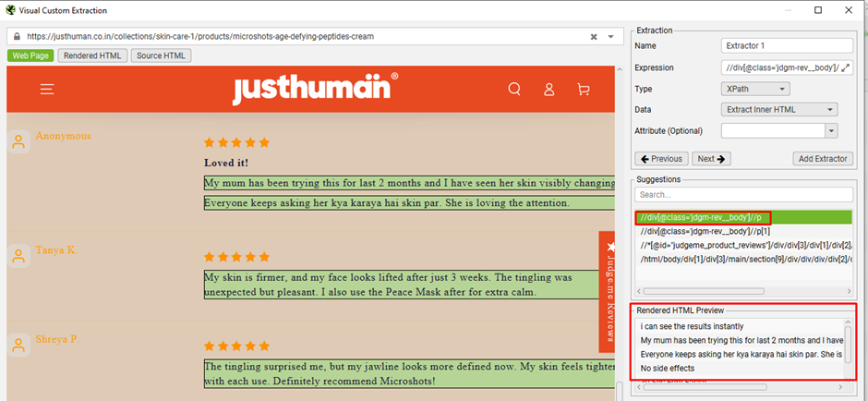Viewport: 868px width, 401px height.
Task: Click the justhuman logo
Action: click(315, 89)
